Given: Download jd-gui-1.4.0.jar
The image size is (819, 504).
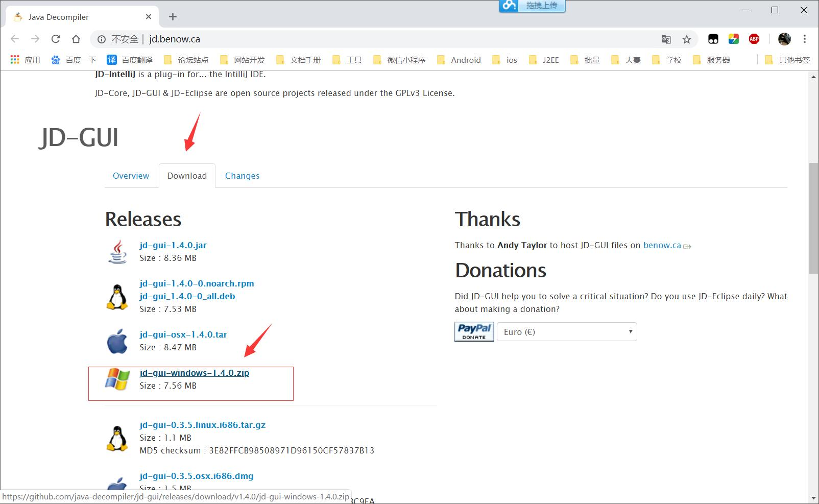Looking at the screenshot, I should point(173,245).
